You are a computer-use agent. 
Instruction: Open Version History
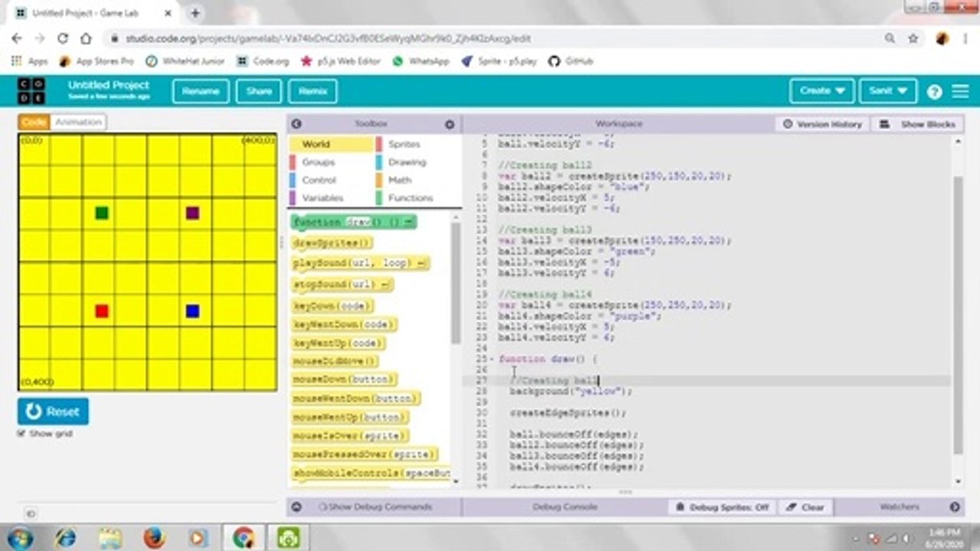[822, 124]
